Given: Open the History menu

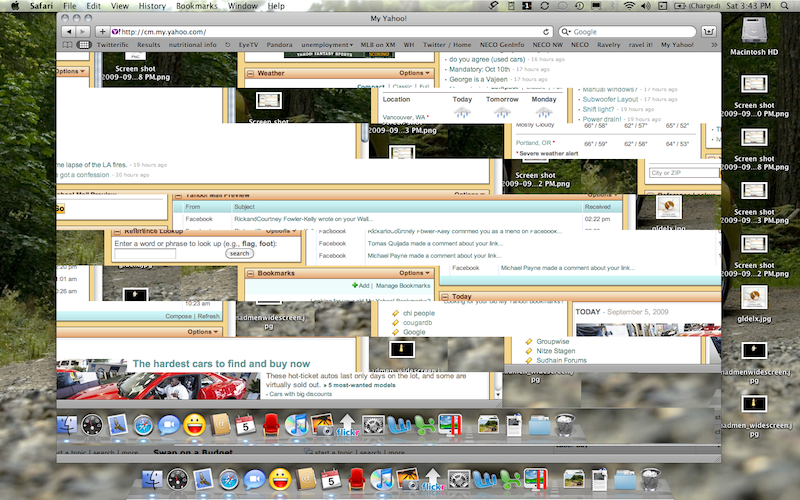Looking at the screenshot, I should click(152, 6).
